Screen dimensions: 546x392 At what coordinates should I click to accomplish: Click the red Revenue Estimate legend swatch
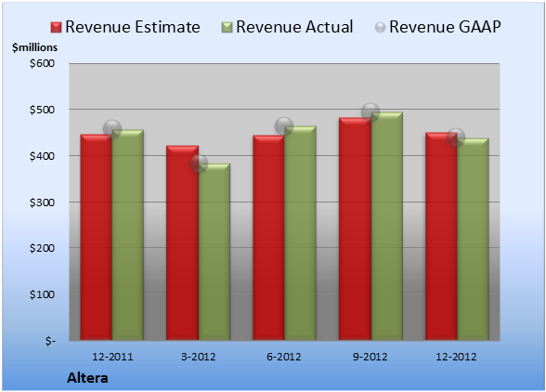[x=56, y=28]
